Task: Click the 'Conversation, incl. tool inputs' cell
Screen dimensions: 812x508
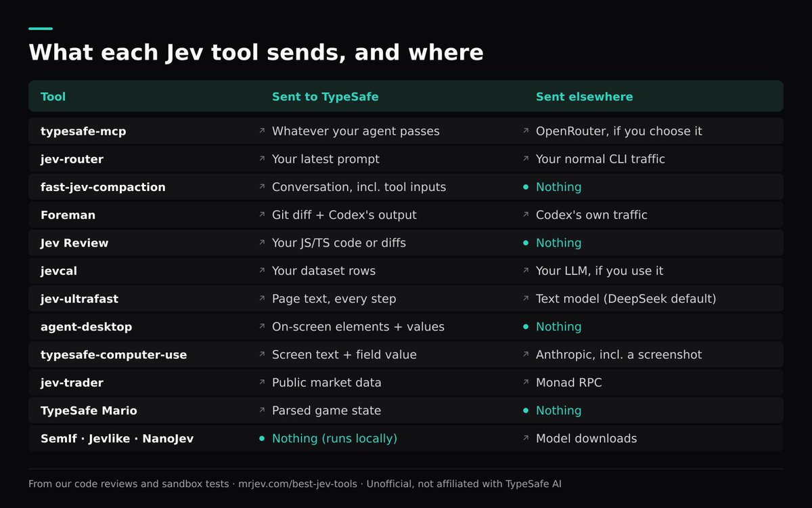Action: tap(359, 187)
